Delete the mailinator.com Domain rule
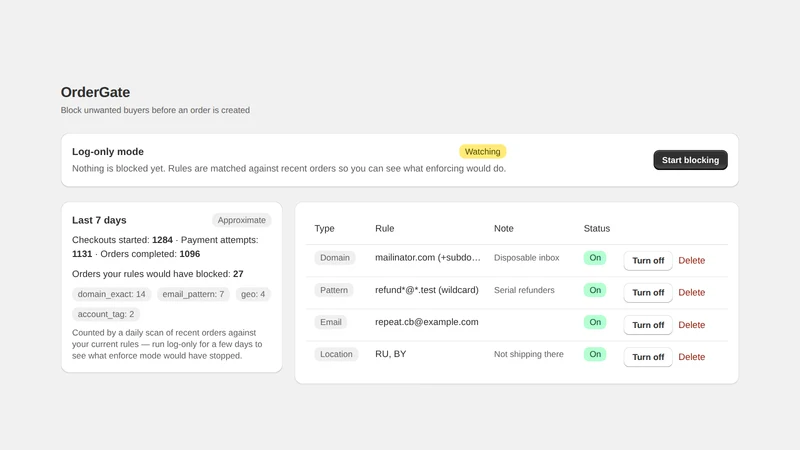The width and height of the screenshot is (800, 450). pos(691,260)
